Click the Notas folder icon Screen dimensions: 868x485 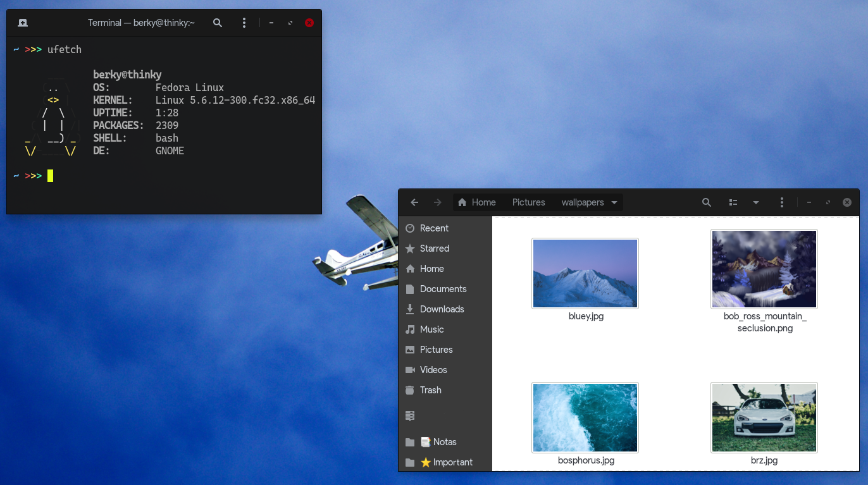coord(410,442)
